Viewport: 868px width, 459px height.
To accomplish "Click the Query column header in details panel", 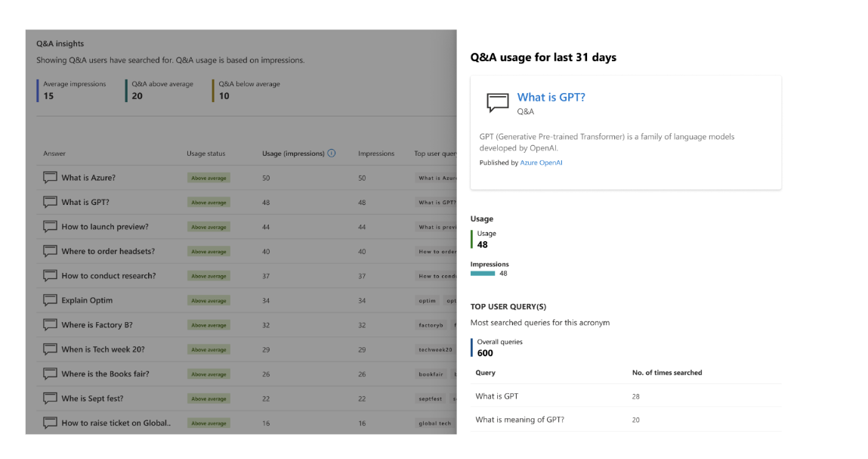I will (x=486, y=373).
